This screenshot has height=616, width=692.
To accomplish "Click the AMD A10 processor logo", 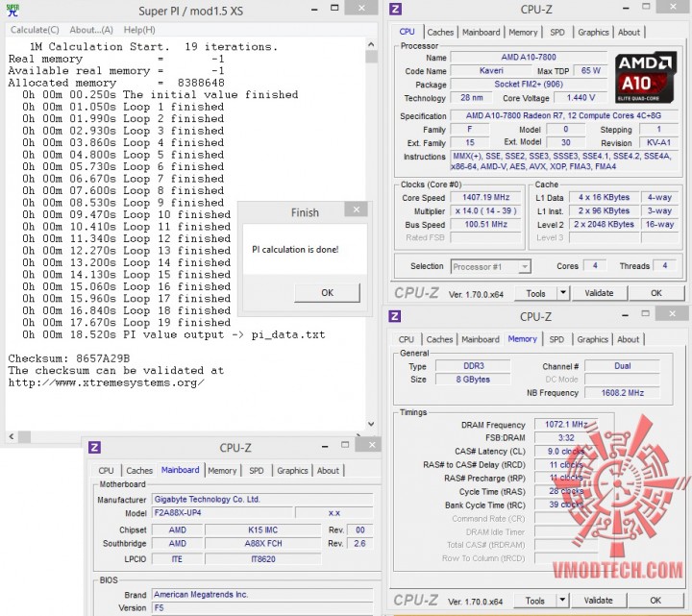I will coord(646,78).
